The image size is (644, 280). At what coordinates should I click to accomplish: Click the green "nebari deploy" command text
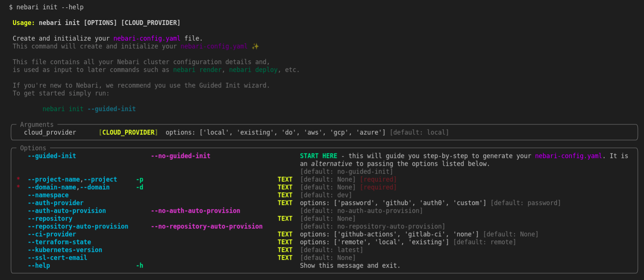pyautogui.click(x=253, y=70)
